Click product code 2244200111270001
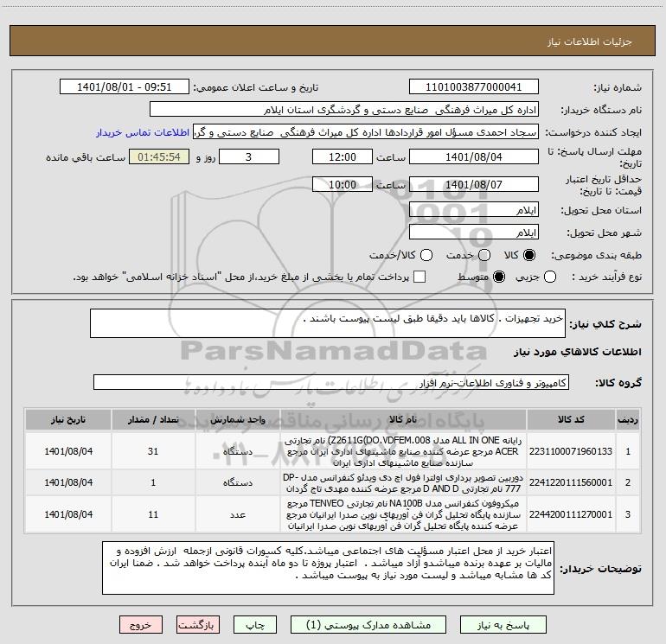Image resolution: width=666 pixels, height=644 pixels. coord(571,514)
